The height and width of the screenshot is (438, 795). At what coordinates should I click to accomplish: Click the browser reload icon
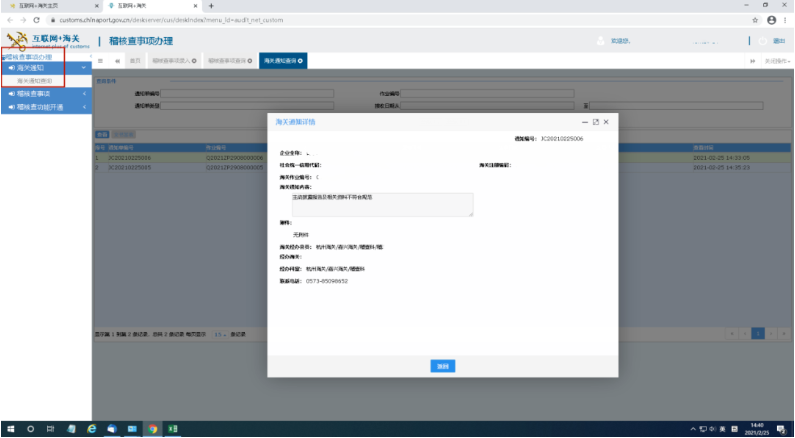(37, 20)
